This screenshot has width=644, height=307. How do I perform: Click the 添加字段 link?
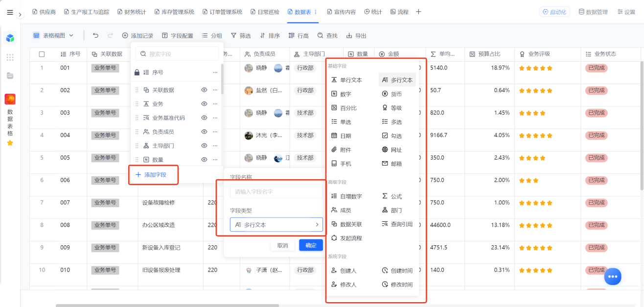point(151,175)
